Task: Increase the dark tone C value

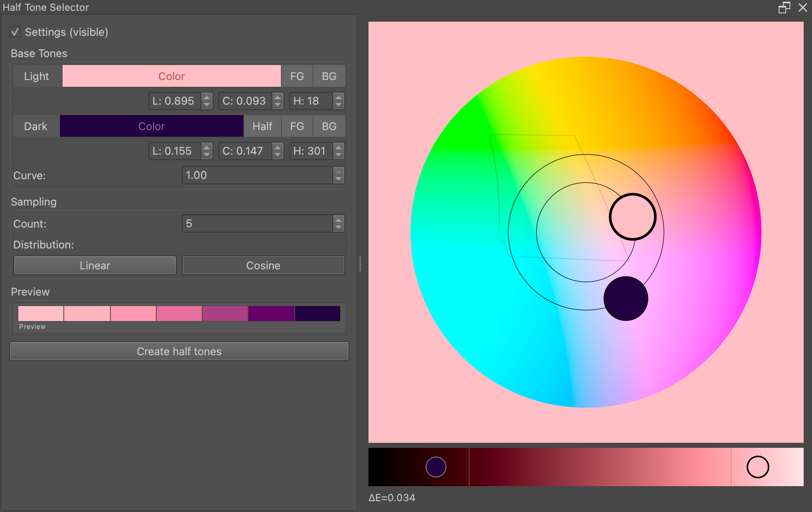Action: (x=278, y=147)
